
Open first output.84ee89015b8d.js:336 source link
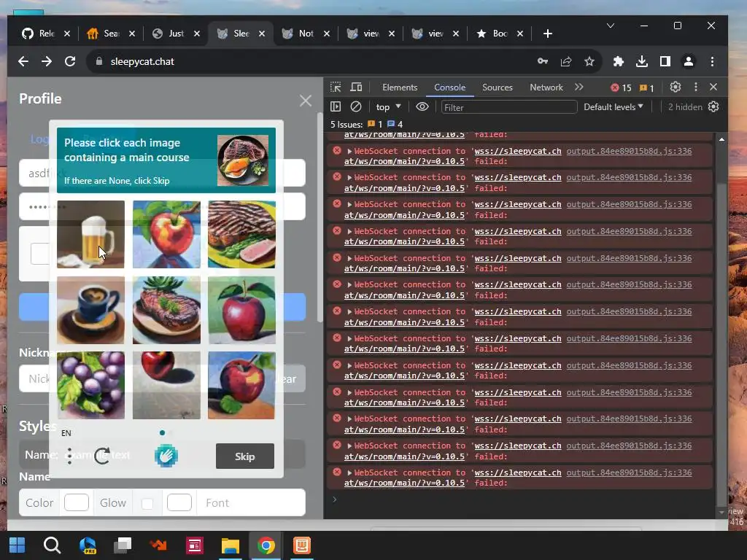pyautogui.click(x=629, y=151)
